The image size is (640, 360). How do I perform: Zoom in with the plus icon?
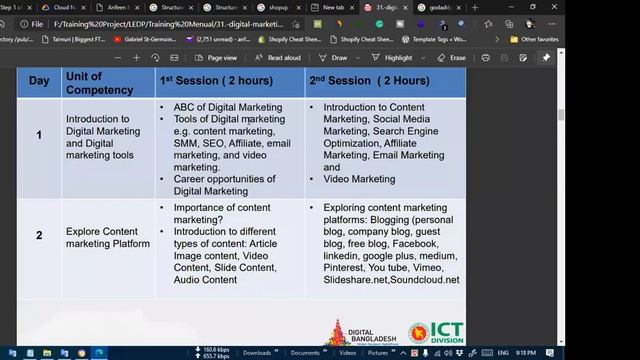click(x=136, y=58)
